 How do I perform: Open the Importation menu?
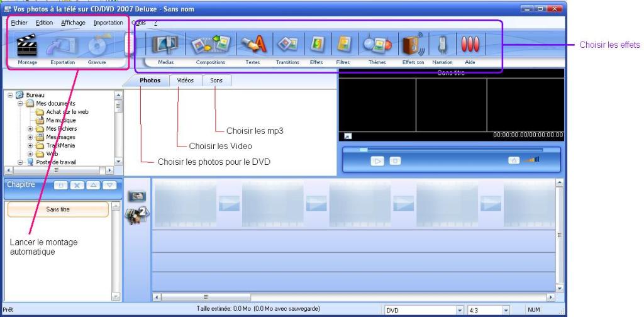(108, 23)
